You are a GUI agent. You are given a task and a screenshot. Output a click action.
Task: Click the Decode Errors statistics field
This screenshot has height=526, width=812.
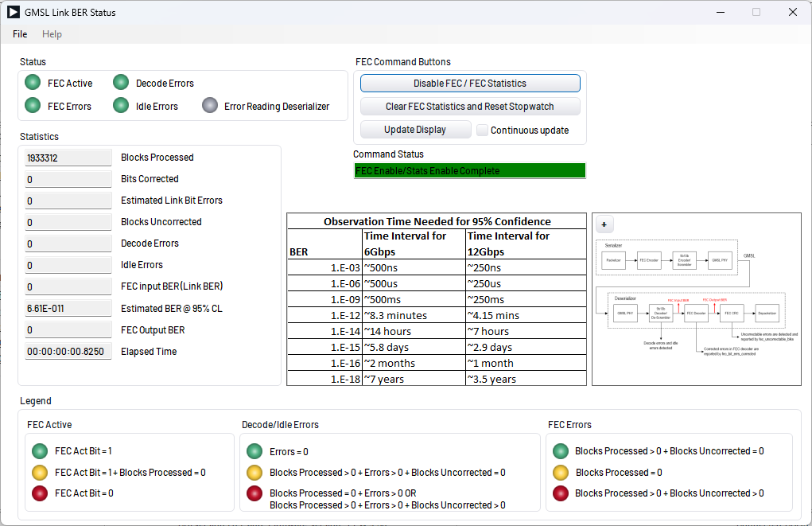(x=68, y=244)
